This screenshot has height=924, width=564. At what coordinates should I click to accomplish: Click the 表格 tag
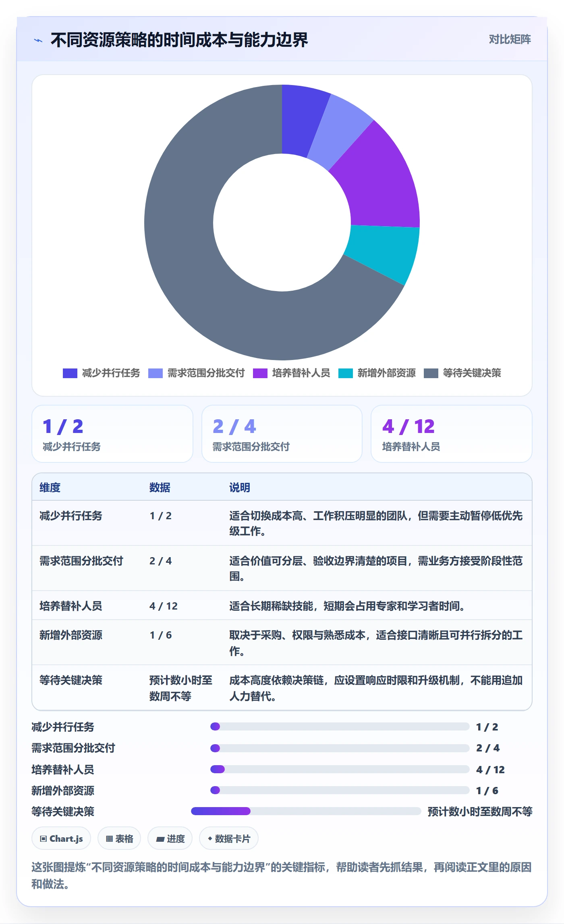pos(119,839)
